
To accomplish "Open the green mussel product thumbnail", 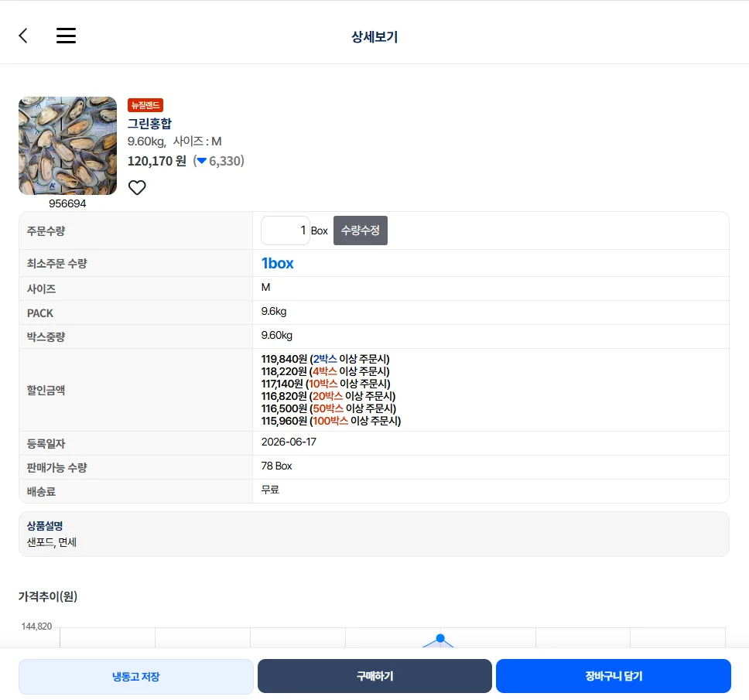I will pyautogui.click(x=67, y=145).
